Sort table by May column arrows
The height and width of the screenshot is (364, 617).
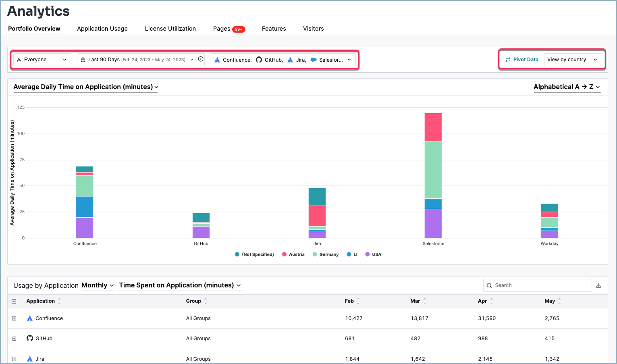tap(559, 301)
